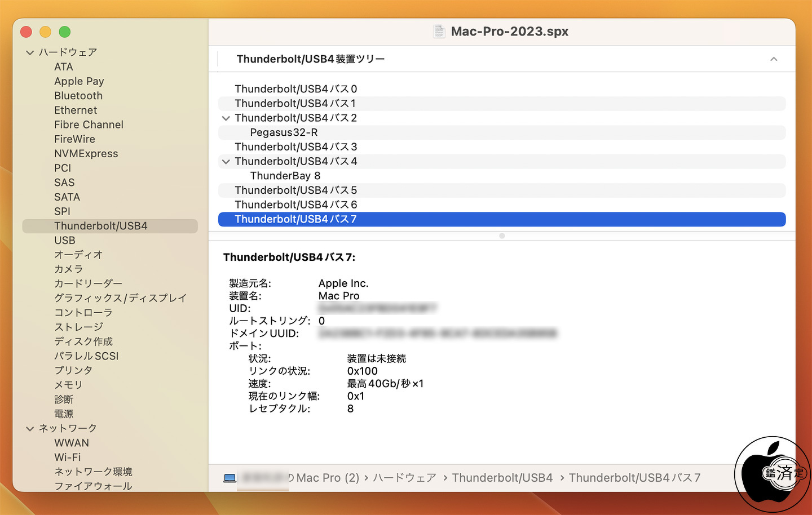Viewport: 812px width, 515px height.
Task: Select USB category in the sidebar
Action: 65,241
